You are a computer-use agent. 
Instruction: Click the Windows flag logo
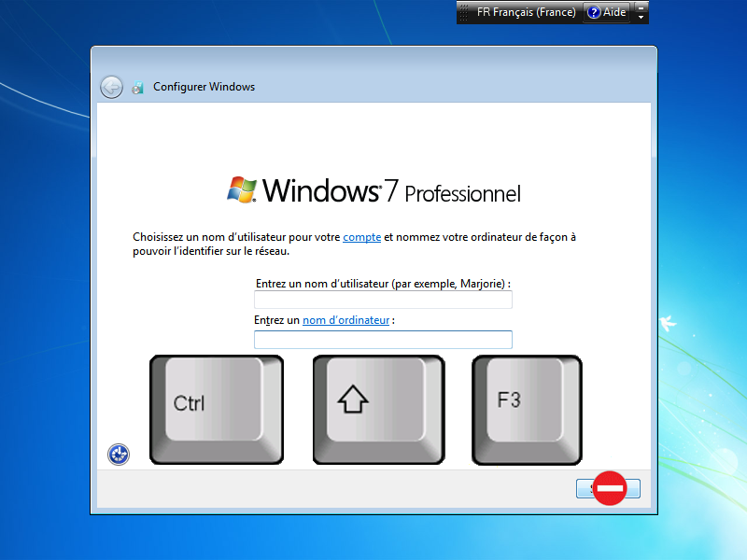[242, 189]
